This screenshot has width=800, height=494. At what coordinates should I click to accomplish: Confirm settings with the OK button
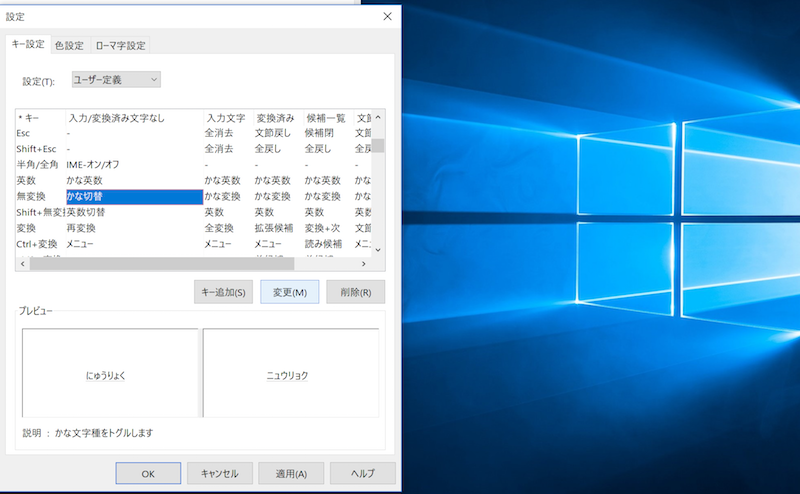point(148,473)
